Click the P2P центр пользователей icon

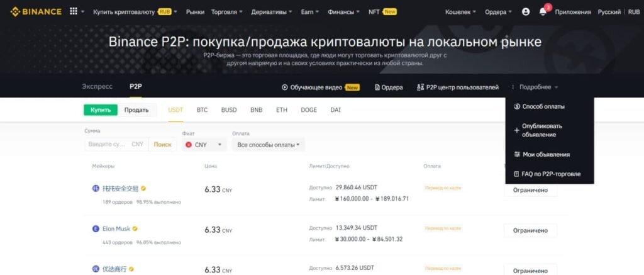point(419,87)
